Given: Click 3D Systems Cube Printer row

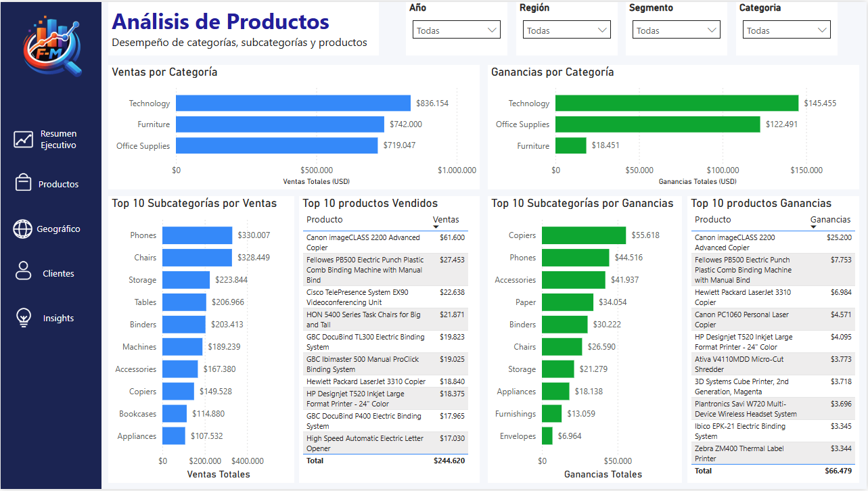Looking at the screenshot, I should coord(773,386).
